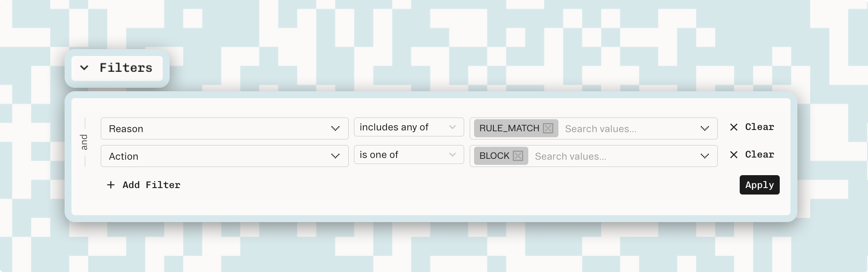The height and width of the screenshot is (272, 868).
Task: Click the X icon on the Reason row's Clear
Action: (x=734, y=127)
